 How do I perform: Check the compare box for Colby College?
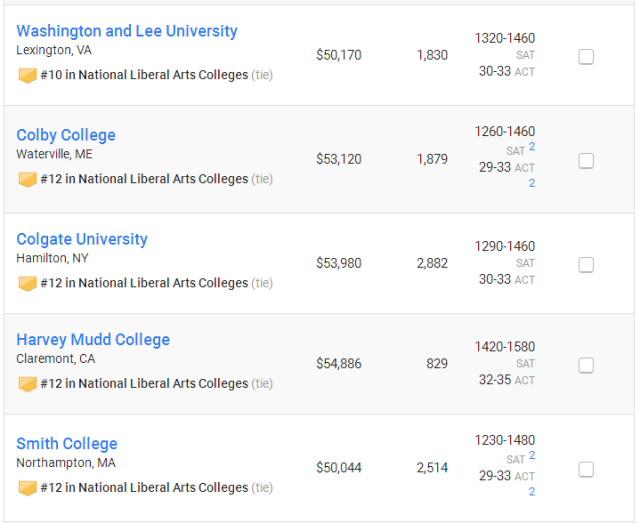[x=586, y=161]
